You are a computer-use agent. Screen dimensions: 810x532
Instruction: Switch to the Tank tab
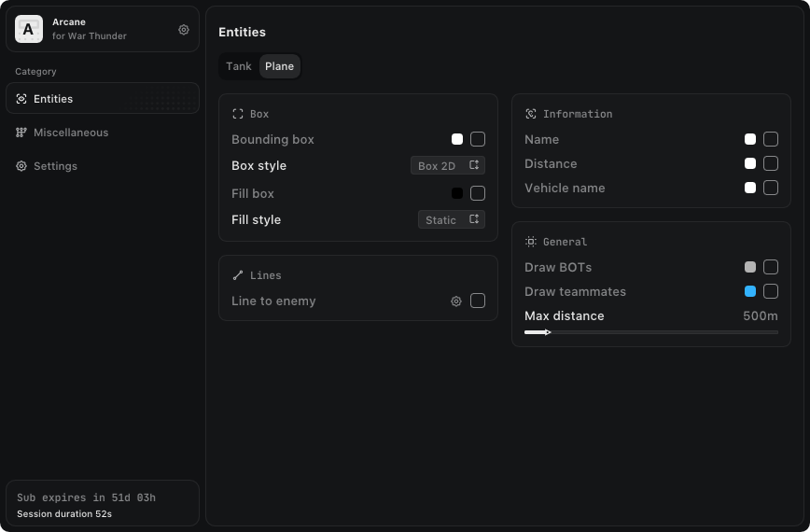point(239,66)
